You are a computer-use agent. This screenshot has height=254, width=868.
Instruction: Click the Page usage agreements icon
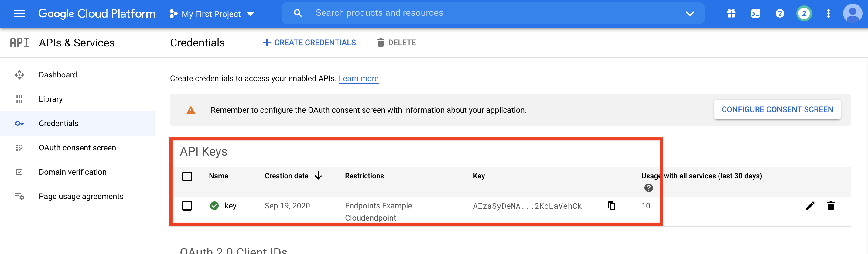click(x=19, y=196)
